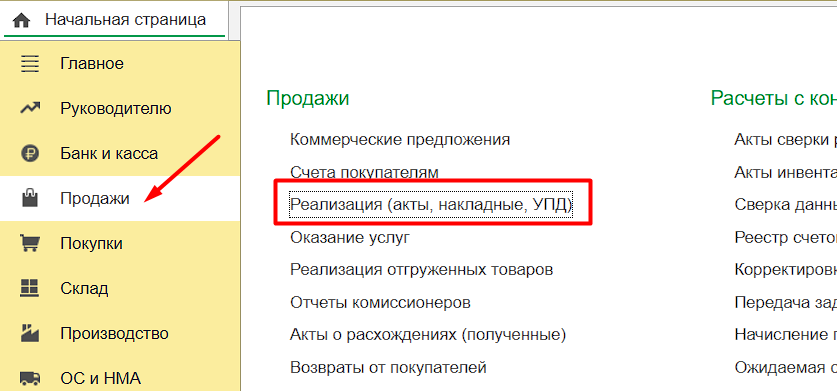Open Акты о расхождениях (полученные)

click(428, 335)
